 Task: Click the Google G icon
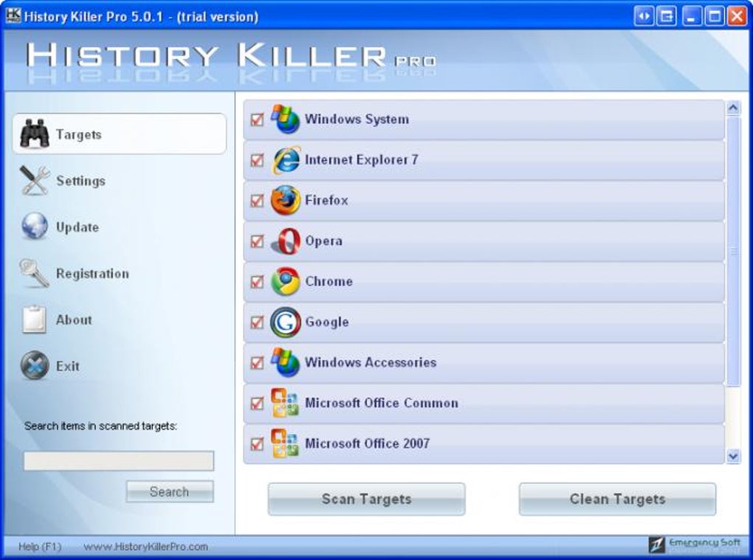pos(286,322)
